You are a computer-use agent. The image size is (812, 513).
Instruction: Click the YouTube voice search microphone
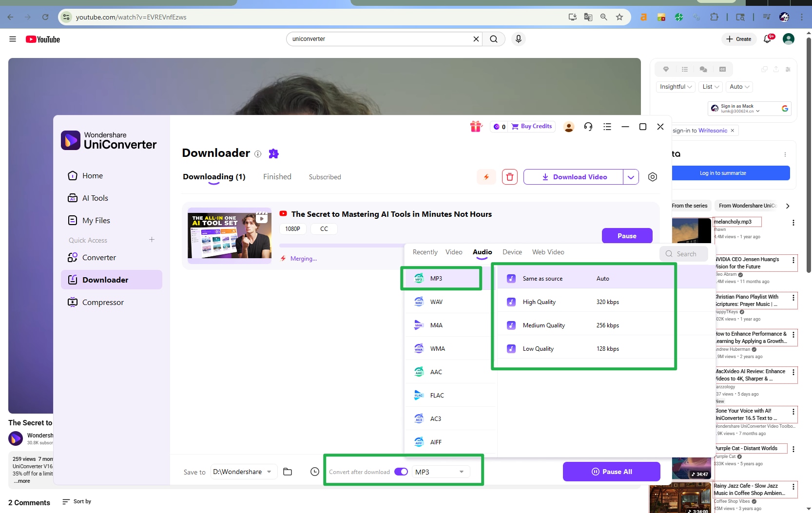pyautogui.click(x=519, y=39)
